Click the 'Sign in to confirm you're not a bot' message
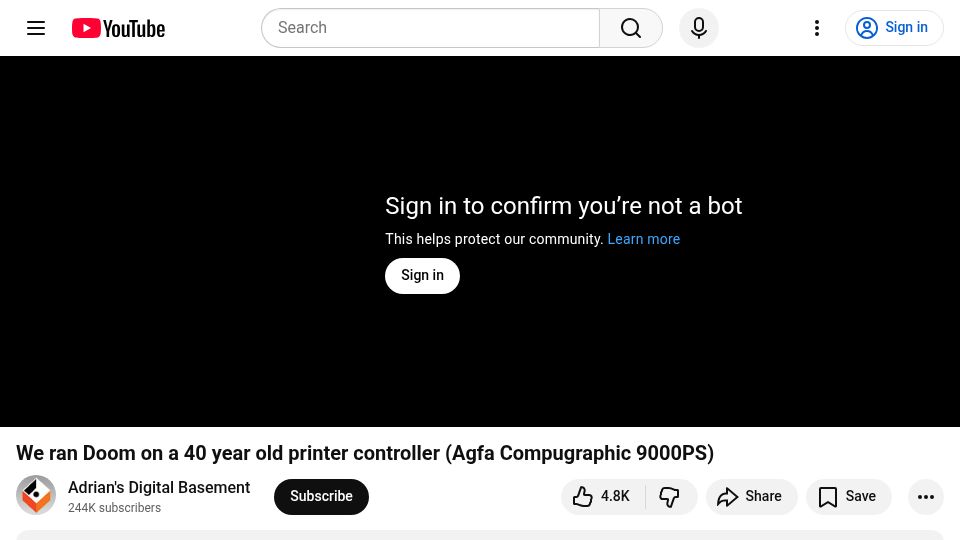Viewport: 960px width, 540px height. (563, 206)
